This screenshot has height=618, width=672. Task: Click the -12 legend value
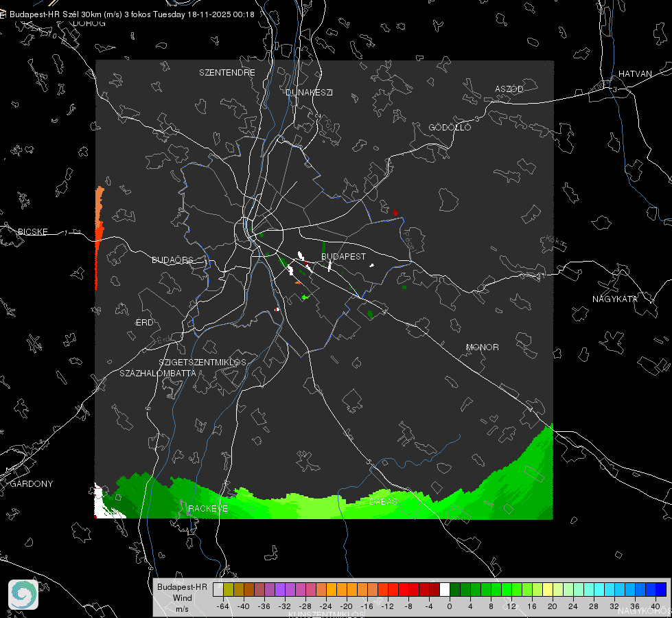(387, 606)
